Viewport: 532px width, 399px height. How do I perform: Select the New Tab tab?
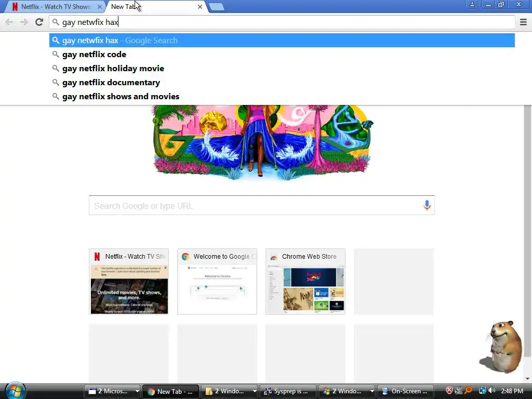[156, 6]
